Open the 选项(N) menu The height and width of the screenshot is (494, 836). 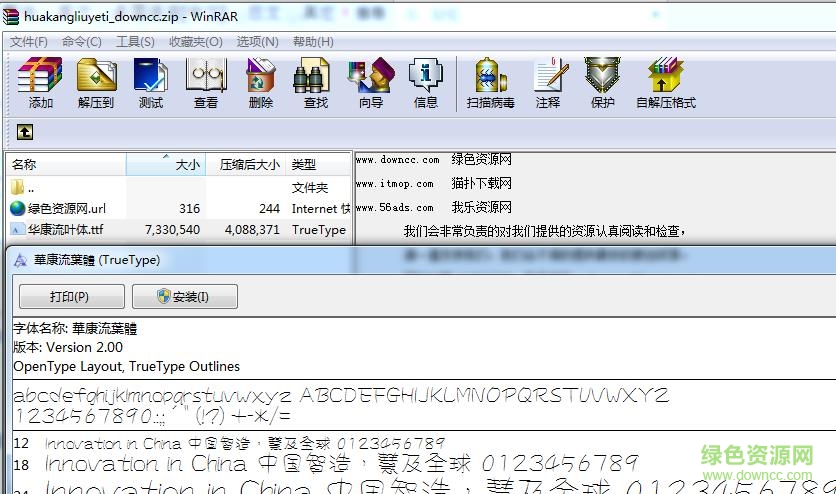258,42
